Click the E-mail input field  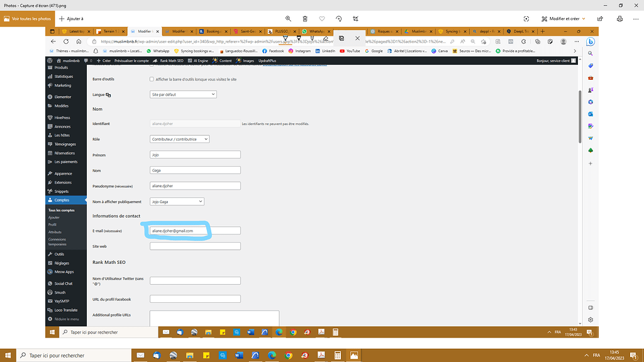[195, 231]
